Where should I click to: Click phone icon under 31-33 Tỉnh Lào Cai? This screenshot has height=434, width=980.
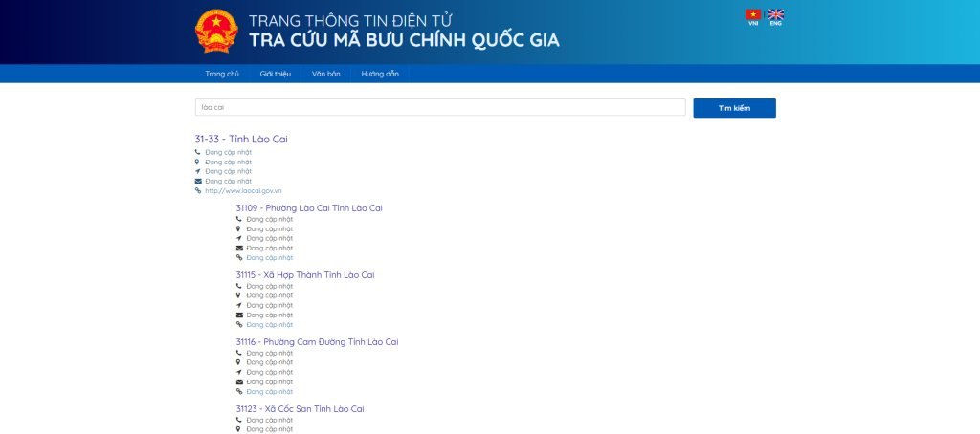pos(198,152)
